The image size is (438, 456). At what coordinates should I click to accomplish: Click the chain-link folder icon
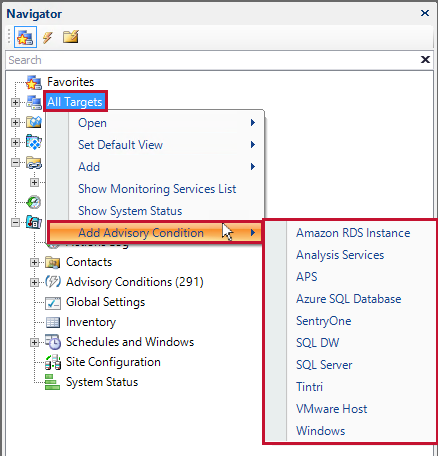tap(34, 163)
